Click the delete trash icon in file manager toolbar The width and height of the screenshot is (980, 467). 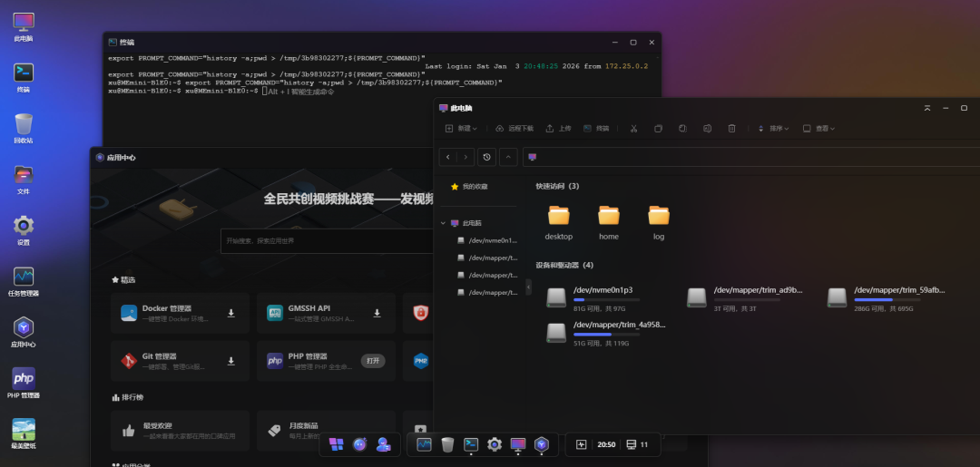point(732,128)
